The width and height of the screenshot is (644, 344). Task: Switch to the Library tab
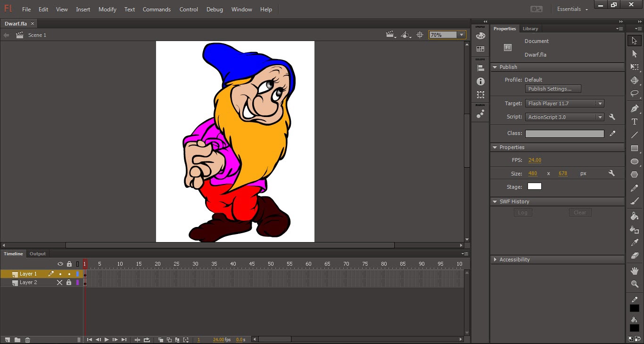[530, 29]
